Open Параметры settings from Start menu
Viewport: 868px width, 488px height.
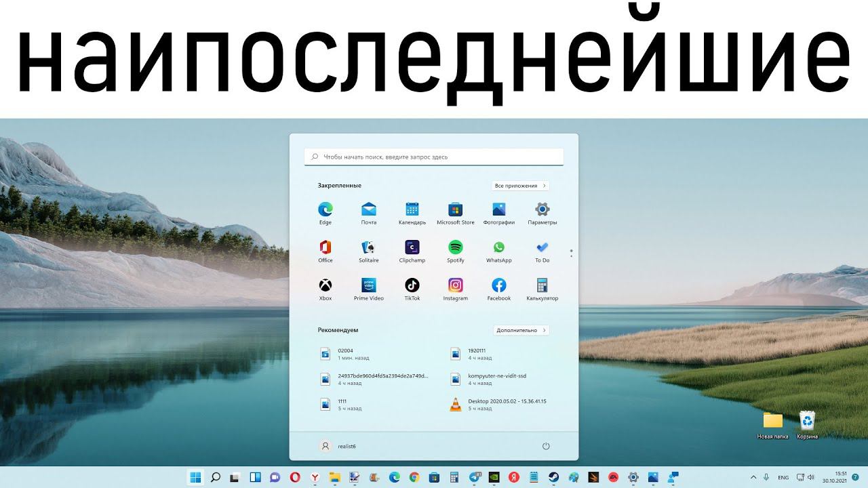coord(542,213)
